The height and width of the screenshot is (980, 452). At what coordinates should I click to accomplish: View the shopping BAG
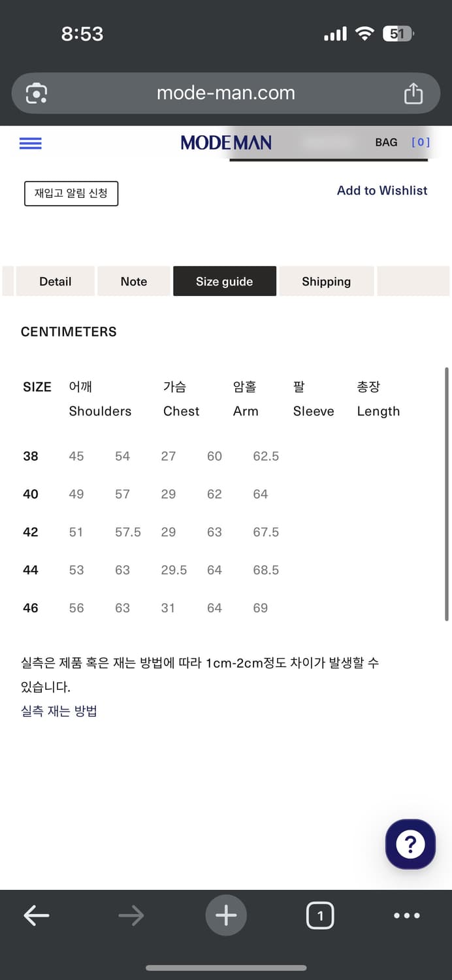pyautogui.click(x=387, y=142)
